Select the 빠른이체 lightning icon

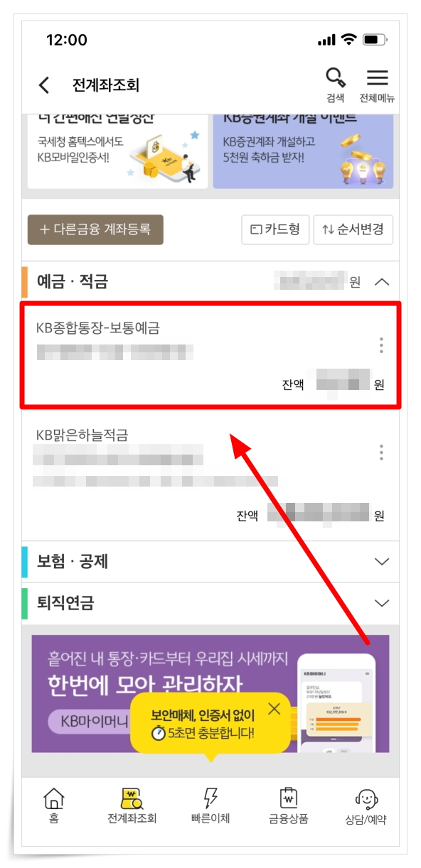pos(210,798)
